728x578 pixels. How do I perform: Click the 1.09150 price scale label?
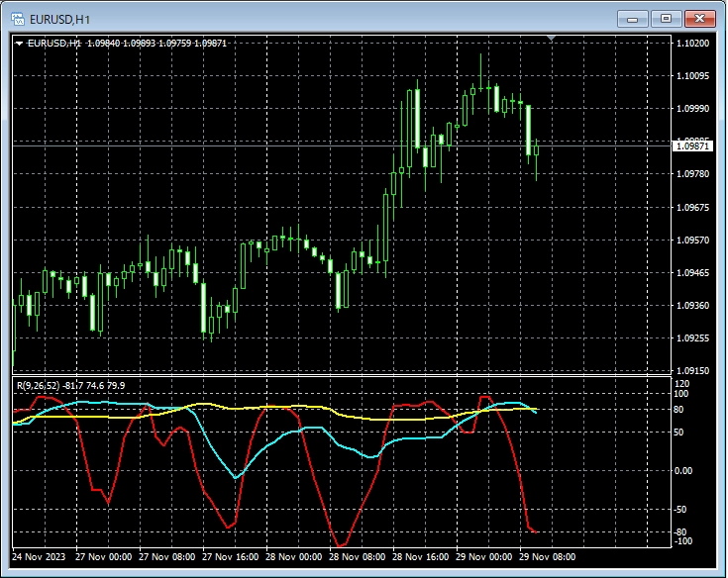click(x=691, y=371)
